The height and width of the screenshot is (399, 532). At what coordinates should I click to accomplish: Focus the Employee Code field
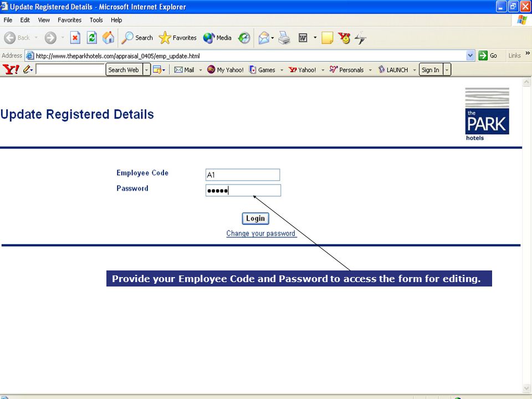pos(243,175)
